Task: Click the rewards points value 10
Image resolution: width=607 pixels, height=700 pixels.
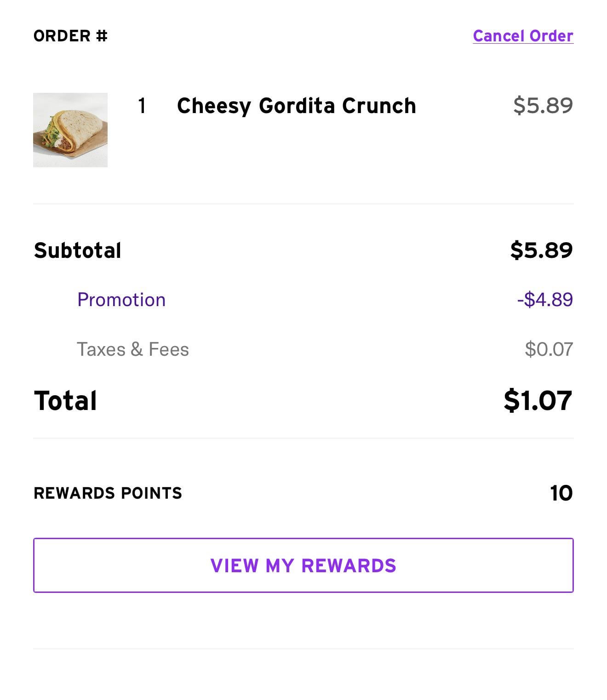Action: pos(561,493)
